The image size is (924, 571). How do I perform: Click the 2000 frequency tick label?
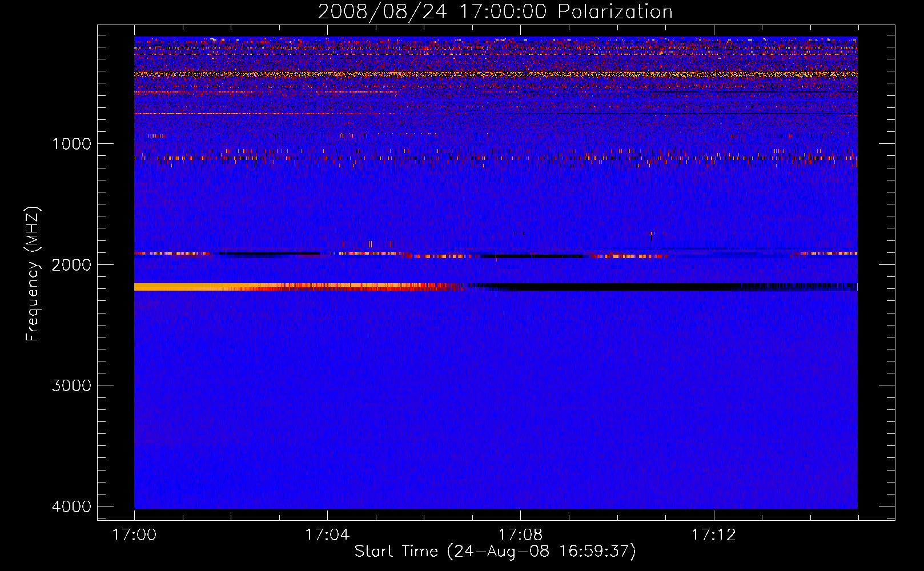(x=71, y=264)
